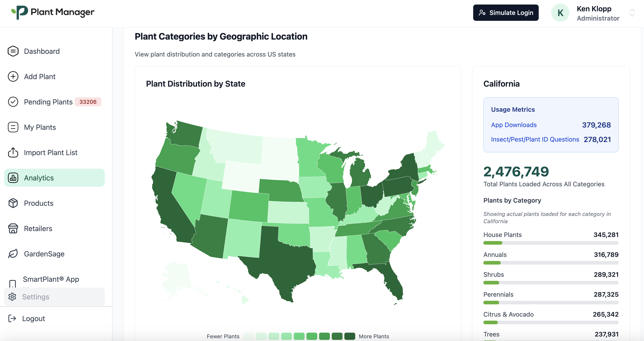Select the Import Plant List upload icon

(x=13, y=152)
